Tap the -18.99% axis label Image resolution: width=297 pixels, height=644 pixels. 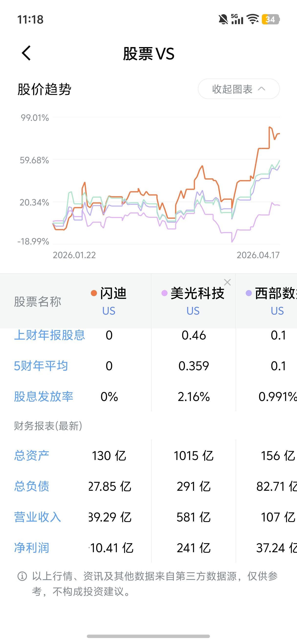(33, 241)
